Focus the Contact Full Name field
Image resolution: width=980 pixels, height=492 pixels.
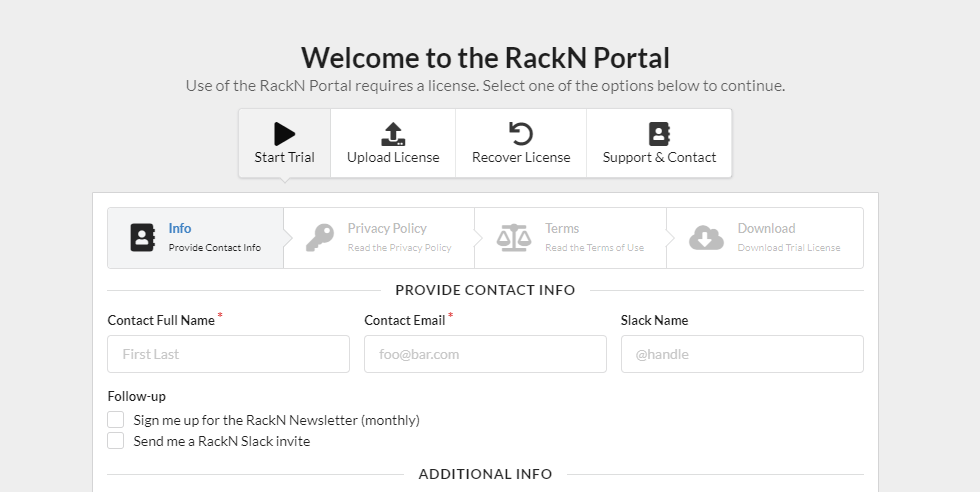click(x=228, y=354)
